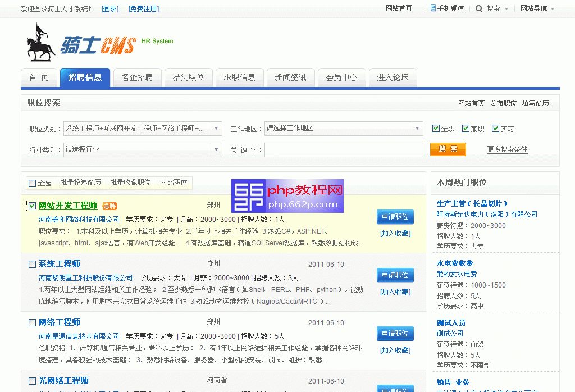The image size is (575, 392).
Task: Open 阿特斯光伏电力(洛阳)有限公司 company link
Action: pos(487,214)
